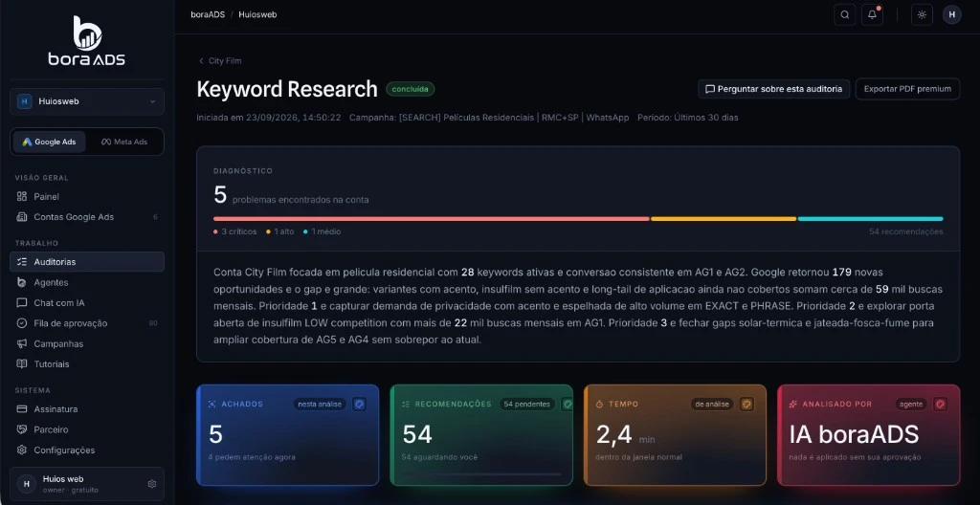980x505 pixels.
Task: Click the Campanhas megaphone icon
Action: [22, 343]
